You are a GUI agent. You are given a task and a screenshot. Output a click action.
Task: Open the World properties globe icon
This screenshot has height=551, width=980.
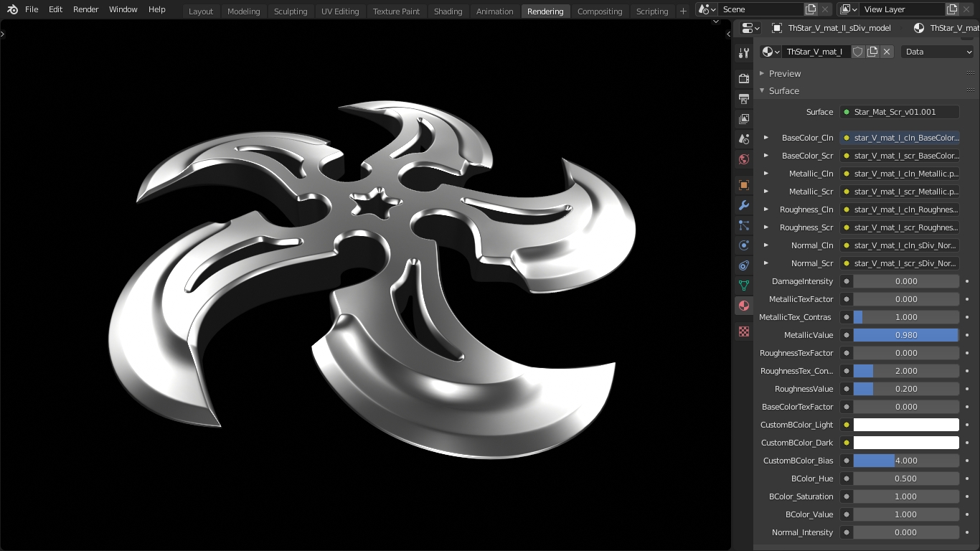(x=744, y=159)
